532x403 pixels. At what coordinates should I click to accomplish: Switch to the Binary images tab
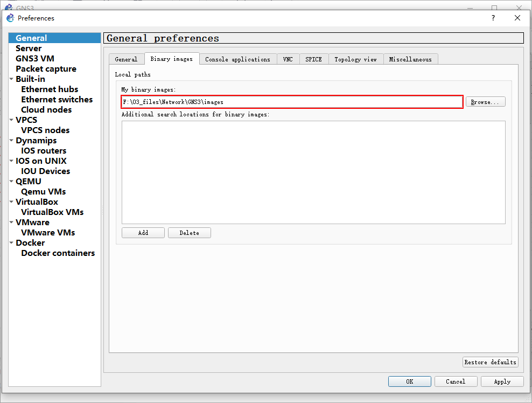pyautogui.click(x=171, y=59)
